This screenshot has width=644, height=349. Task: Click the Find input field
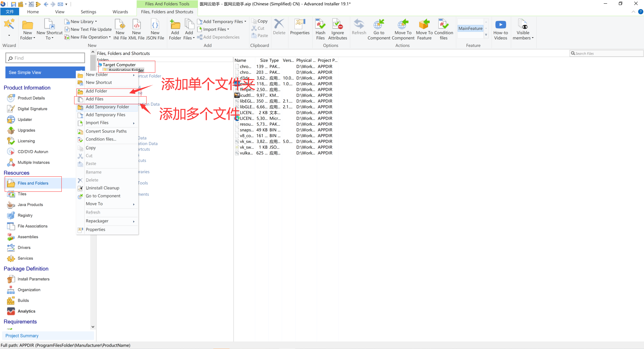pos(45,58)
